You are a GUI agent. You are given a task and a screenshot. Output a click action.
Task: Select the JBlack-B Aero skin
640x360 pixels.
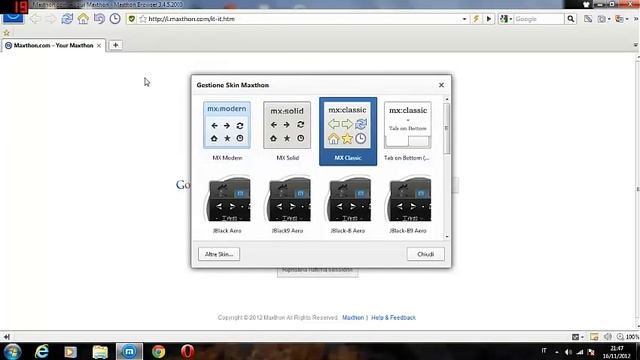[348, 205]
